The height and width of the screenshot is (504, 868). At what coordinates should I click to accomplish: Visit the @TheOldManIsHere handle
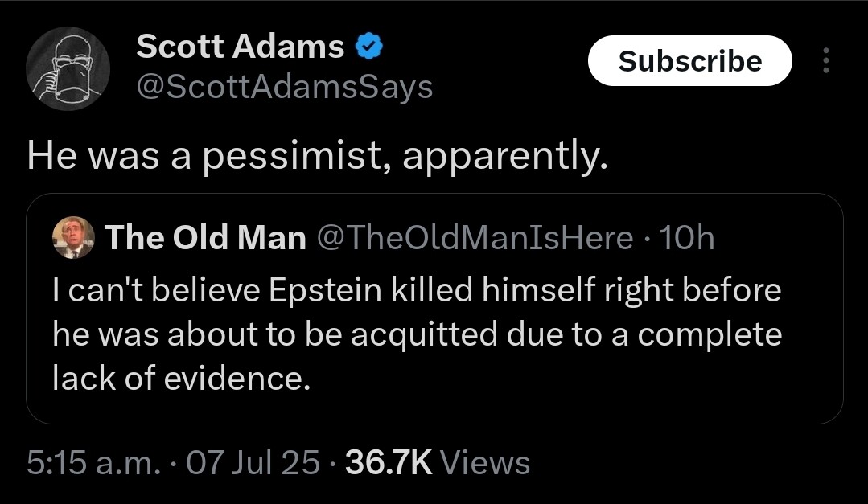pos(475,238)
